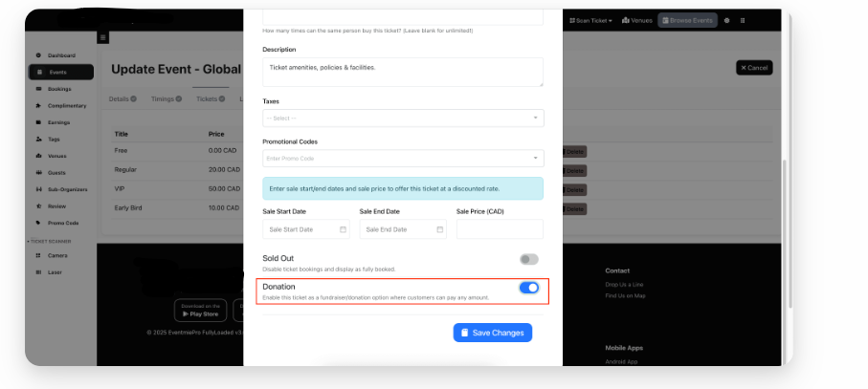Click the Play Store download badge
868x389 pixels.
199,310
